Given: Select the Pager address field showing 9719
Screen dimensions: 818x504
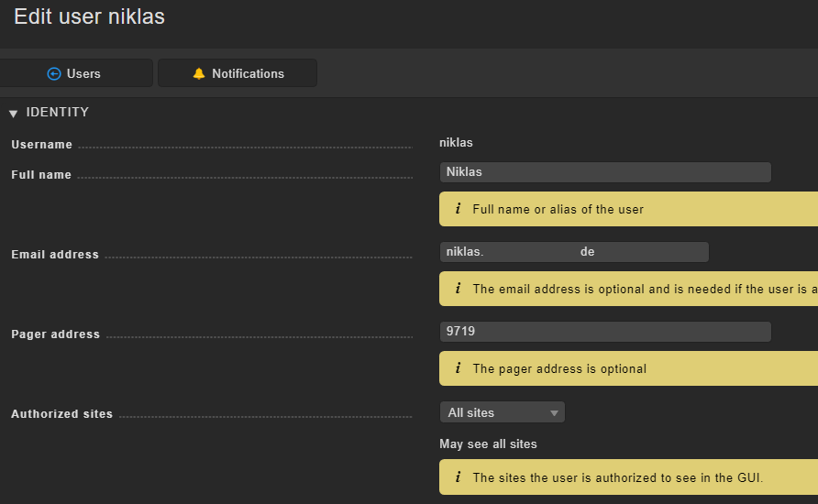Looking at the screenshot, I should click(x=605, y=332).
